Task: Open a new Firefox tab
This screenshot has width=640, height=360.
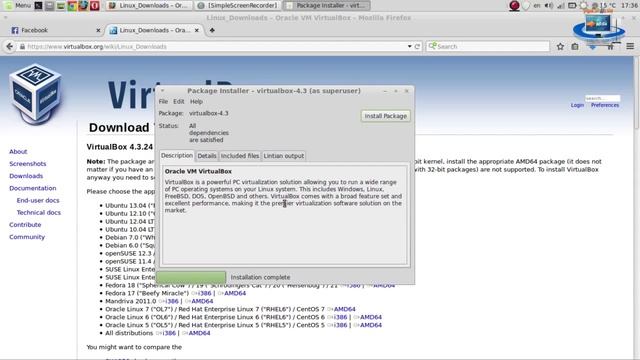Action: pyautogui.click(x=212, y=30)
